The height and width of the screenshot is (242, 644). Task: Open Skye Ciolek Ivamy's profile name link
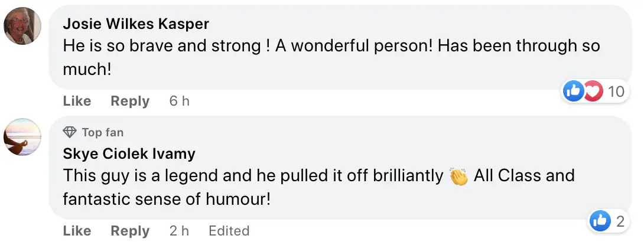(129, 154)
